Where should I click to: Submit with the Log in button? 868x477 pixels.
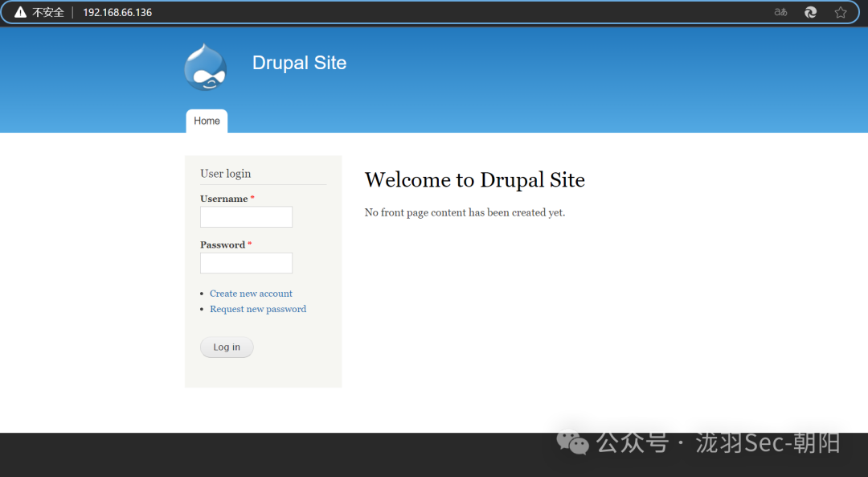point(227,347)
